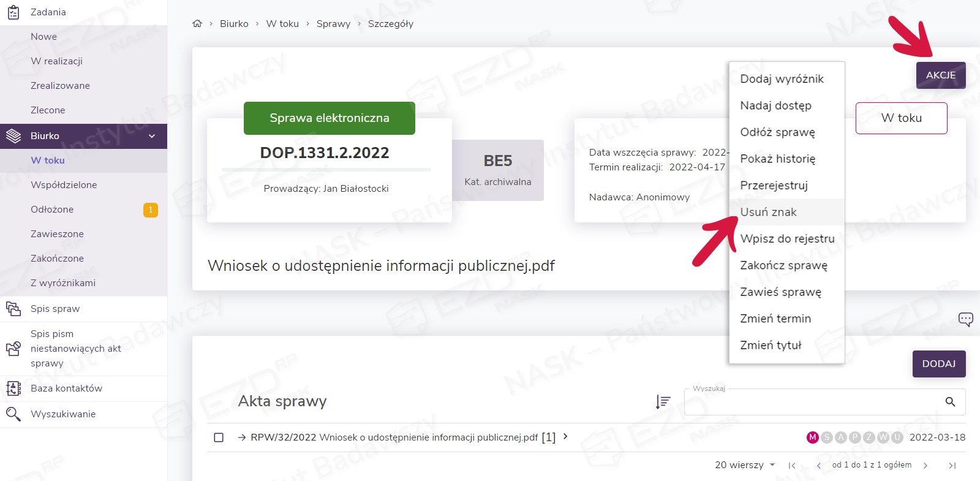The height and width of the screenshot is (481, 980).
Task: Click the grey S status badge
Action: [826, 437]
